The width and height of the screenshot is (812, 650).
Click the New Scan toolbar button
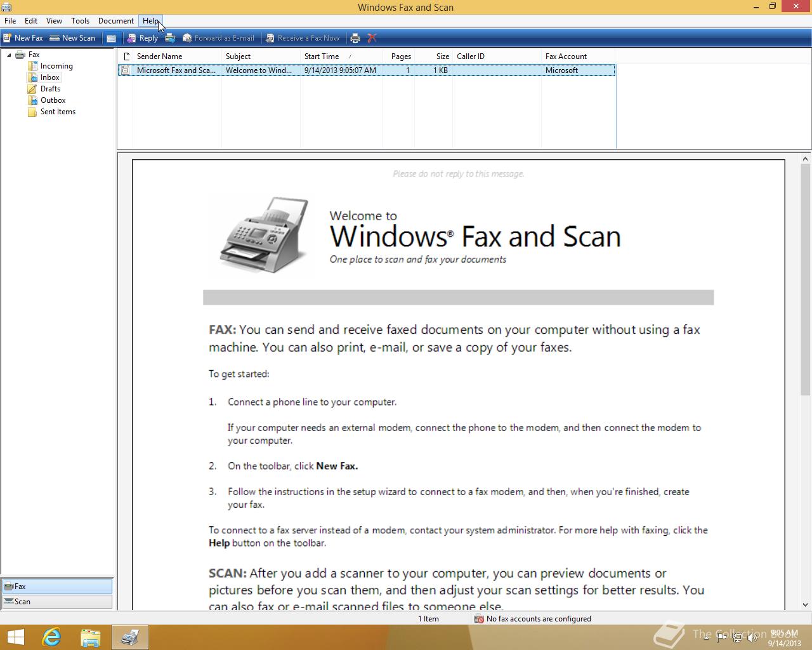(72, 38)
